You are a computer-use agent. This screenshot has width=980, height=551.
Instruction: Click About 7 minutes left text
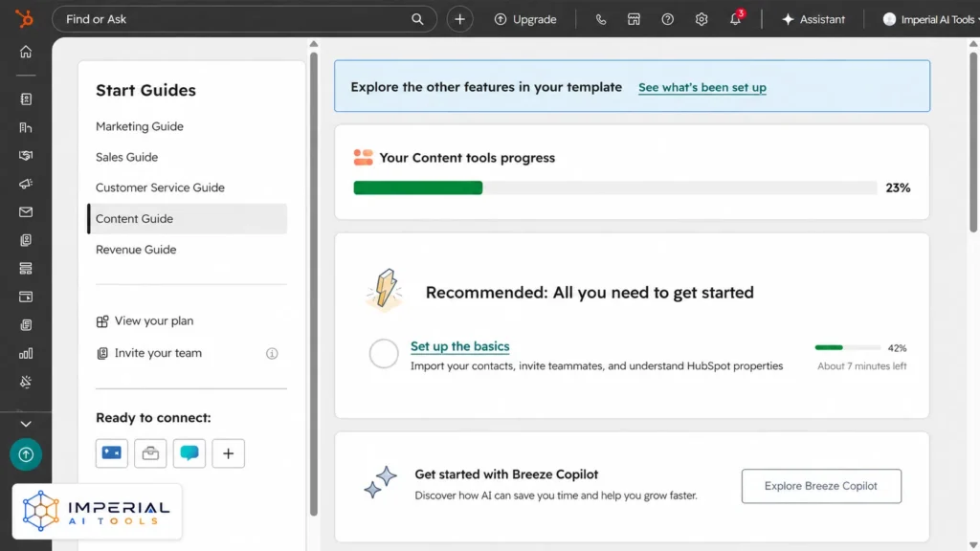tap(862, 366)
